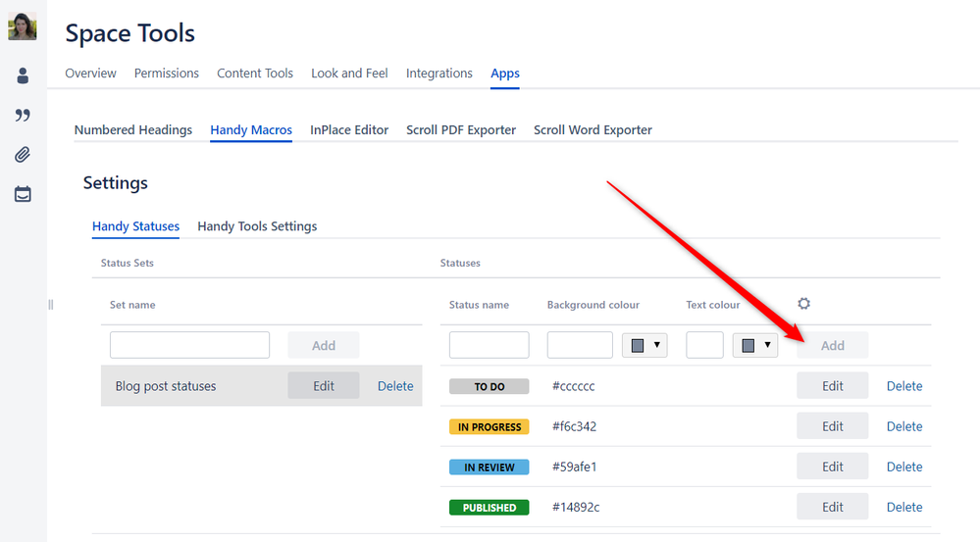Edit the IN REVIEW status
The width and height of the screenshot is (980, 542).
[x=833, y=467]
